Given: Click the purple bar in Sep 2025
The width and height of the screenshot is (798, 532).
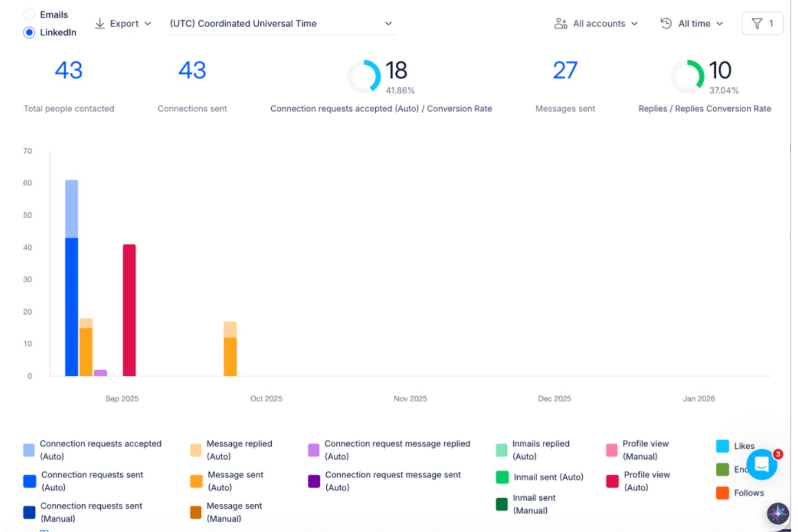Looking at the screenshot, I should coord(100,372).
